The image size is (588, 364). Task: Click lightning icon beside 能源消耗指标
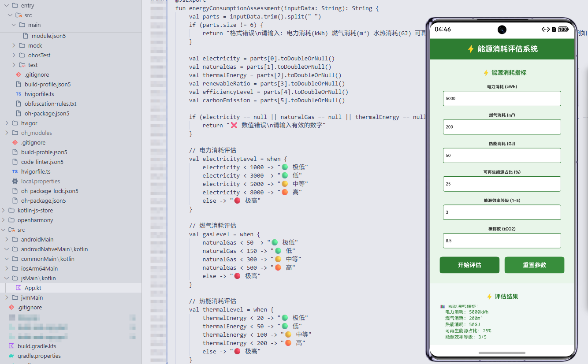coord(486,73)
